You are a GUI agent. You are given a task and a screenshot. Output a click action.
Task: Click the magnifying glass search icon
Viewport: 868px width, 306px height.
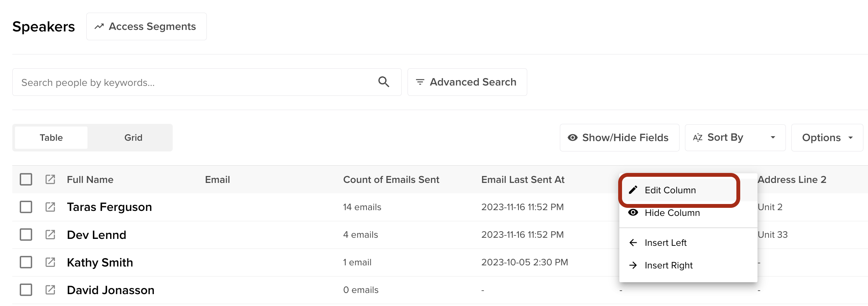tap(384, 82)
